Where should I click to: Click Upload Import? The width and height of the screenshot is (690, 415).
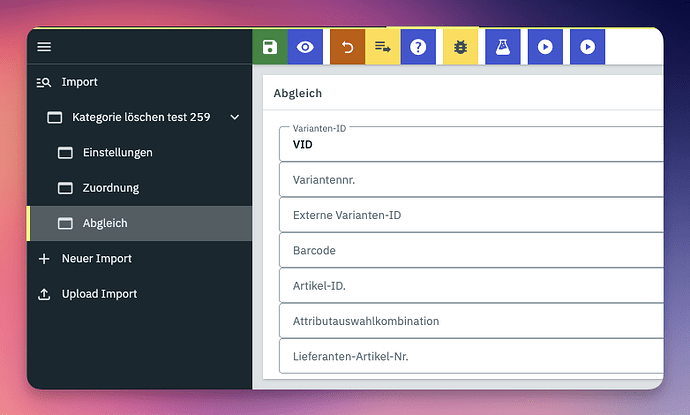pos(99,294)
